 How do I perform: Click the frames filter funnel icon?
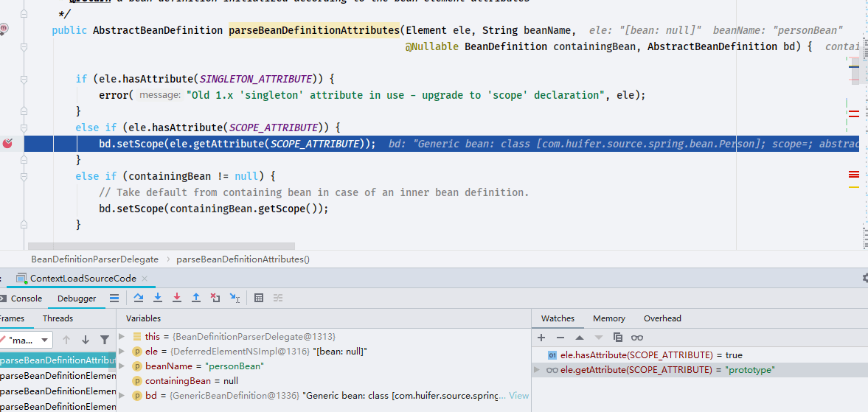coord(104,340)
